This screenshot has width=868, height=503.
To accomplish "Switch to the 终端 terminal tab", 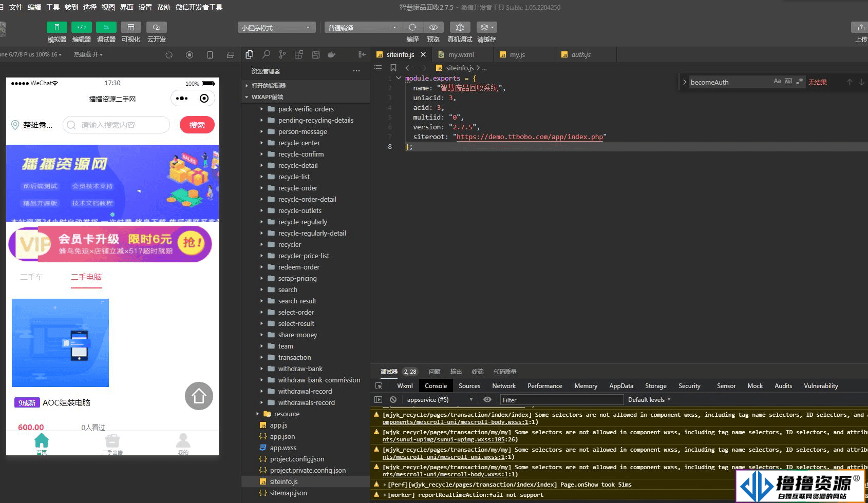I will (478, 372).
